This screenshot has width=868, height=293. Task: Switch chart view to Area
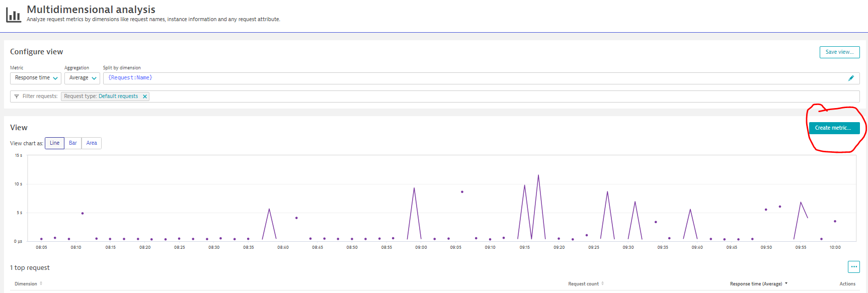pos(92,143)
